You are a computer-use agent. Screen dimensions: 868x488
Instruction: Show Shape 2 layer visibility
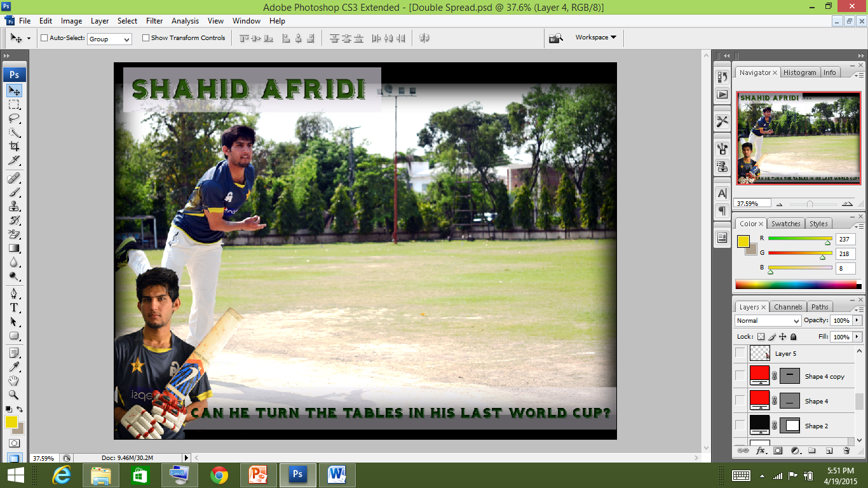tap(740, 424)
